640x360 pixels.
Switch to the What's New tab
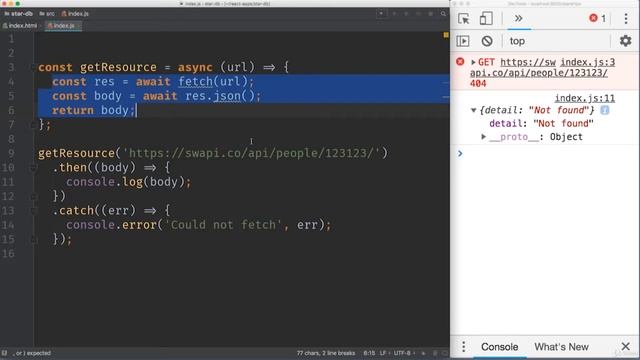click(x=561, y=347)
